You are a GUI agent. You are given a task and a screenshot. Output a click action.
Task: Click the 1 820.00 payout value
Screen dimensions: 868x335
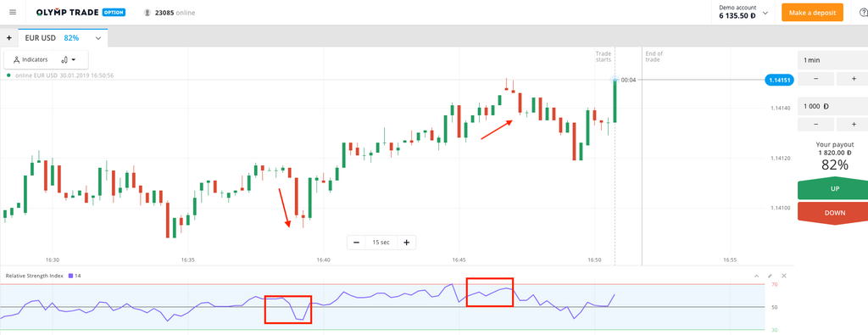(835, 153)
